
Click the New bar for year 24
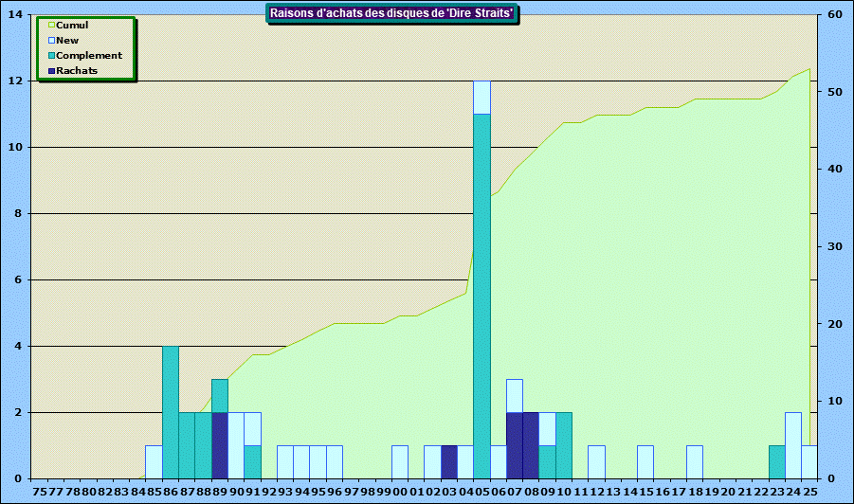(792, 445)
